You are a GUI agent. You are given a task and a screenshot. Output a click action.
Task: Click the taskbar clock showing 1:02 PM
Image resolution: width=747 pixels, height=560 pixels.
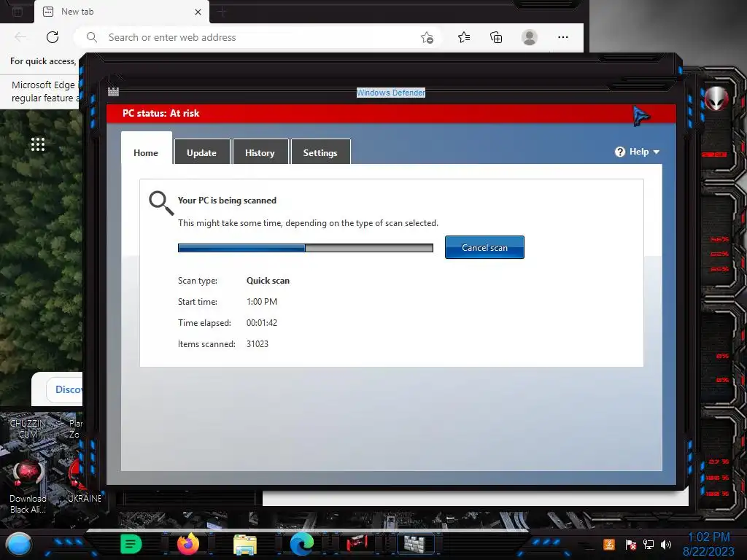point(708,544)
